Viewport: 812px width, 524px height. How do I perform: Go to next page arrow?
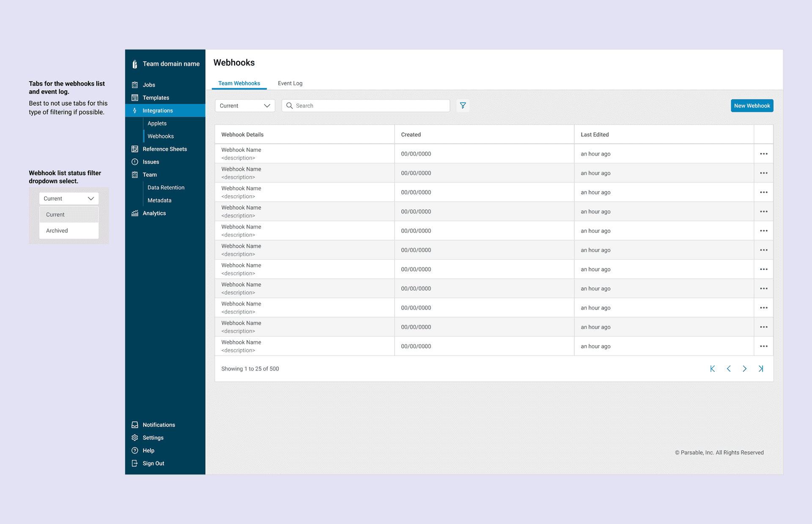(745, 369)
